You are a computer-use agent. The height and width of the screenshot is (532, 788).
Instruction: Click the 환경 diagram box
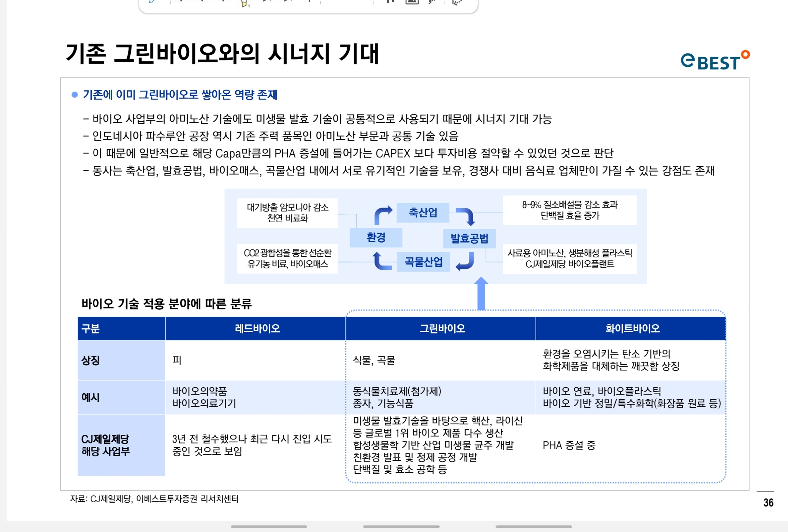pos(376,237)
